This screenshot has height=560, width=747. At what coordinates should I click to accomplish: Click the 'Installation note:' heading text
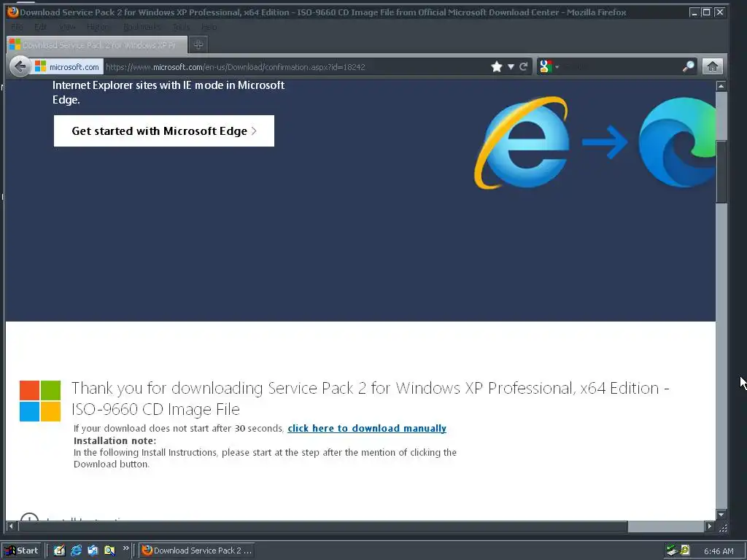pos(115,440)
